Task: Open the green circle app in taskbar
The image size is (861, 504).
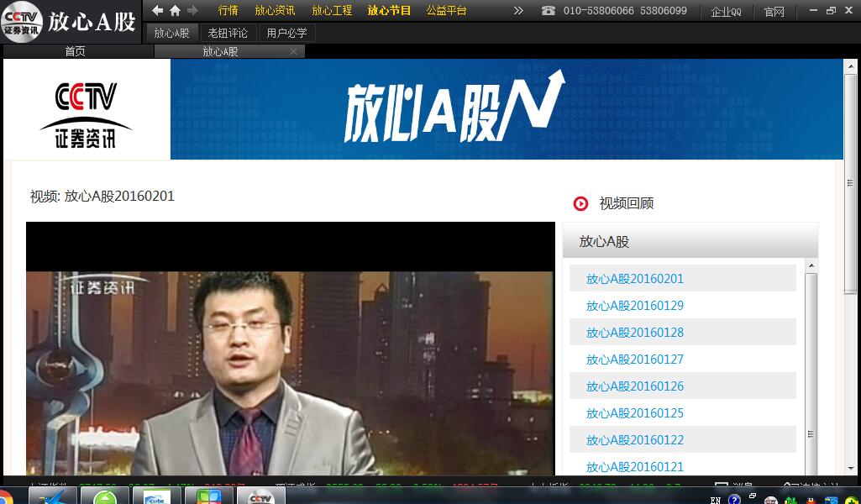Action: (105, 496)
